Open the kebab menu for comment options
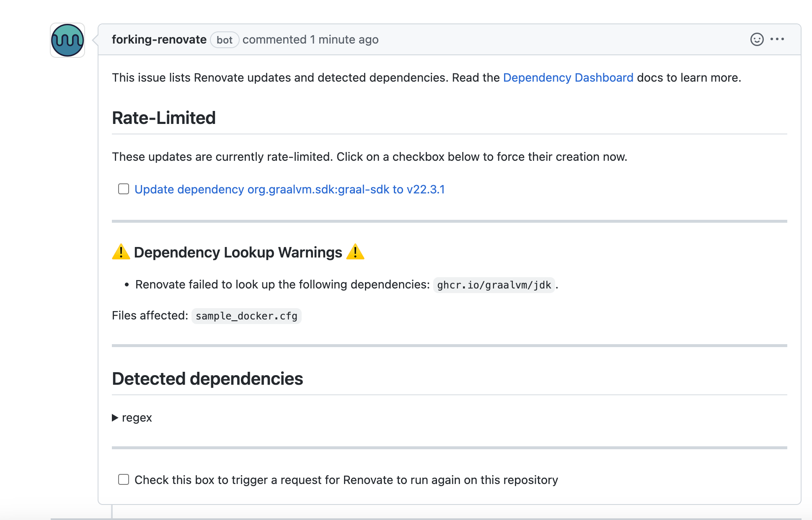Image resolution: width=812 pixels, height=520 pixels. coord(777,39)
